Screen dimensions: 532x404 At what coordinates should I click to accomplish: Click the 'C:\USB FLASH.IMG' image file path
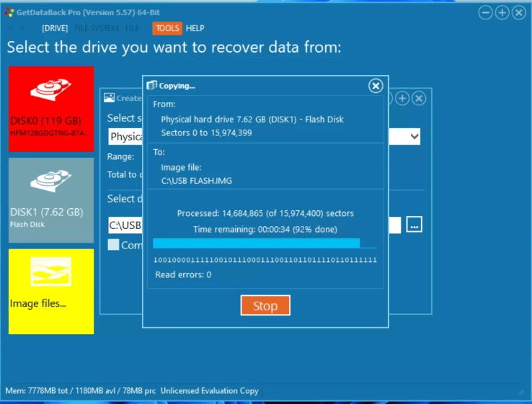(197, 181)
